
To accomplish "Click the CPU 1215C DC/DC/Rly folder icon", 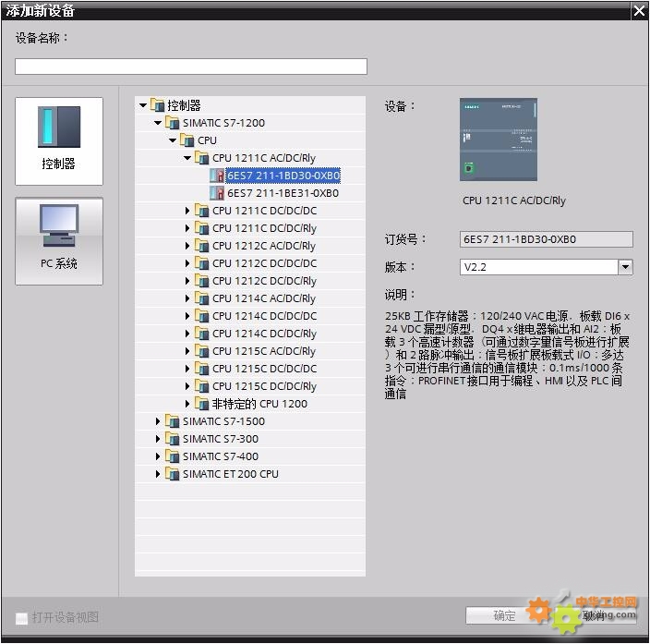I will tap(202, 386).
